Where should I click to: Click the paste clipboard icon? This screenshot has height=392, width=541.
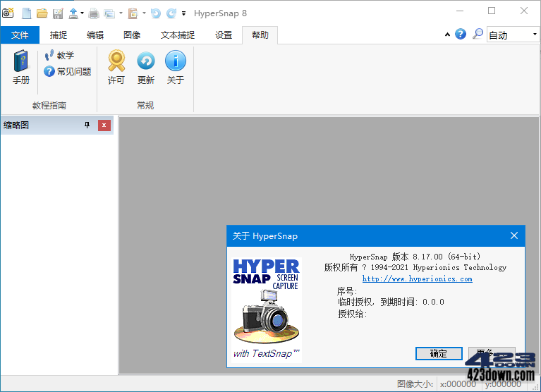(133, 13)
